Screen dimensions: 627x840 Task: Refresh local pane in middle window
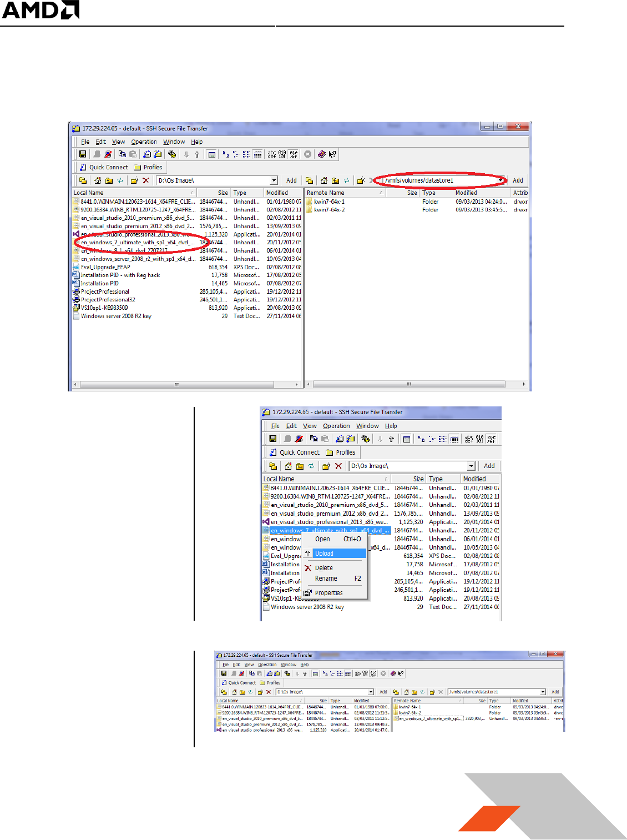pyautogui.click(x=311, y=466)
